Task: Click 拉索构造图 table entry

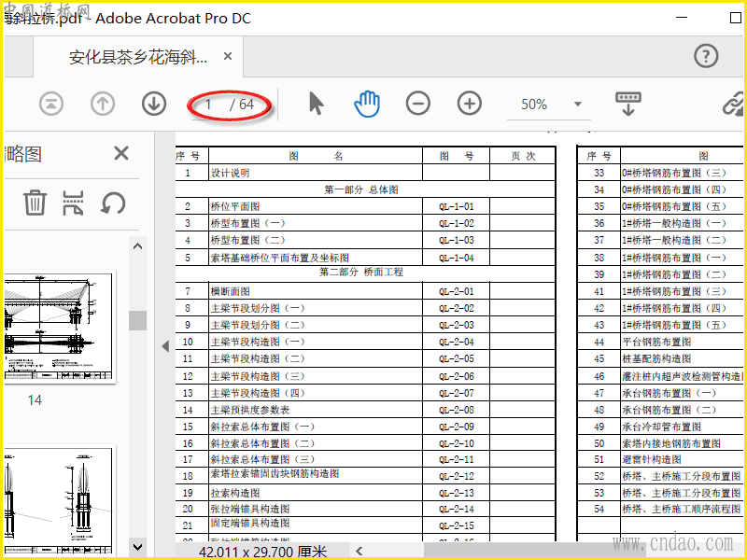Action: pyautogui.click(x=235, y=493)
